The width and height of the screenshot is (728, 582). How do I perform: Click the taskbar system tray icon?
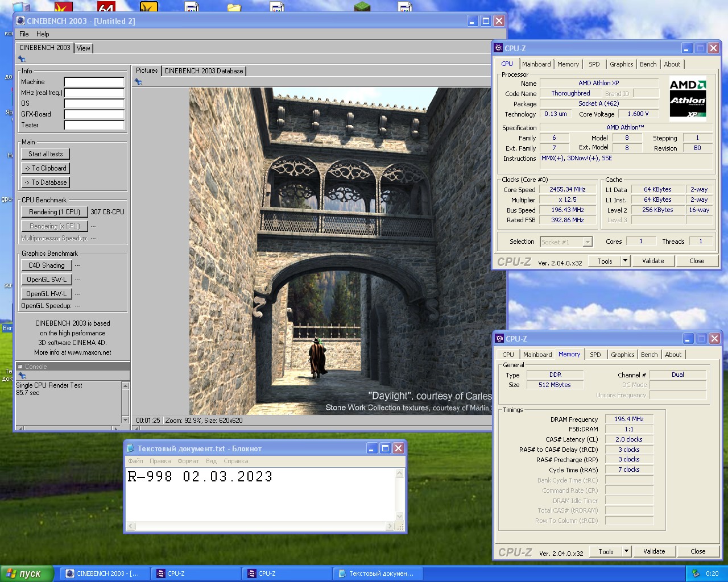(x=696, y=573)
